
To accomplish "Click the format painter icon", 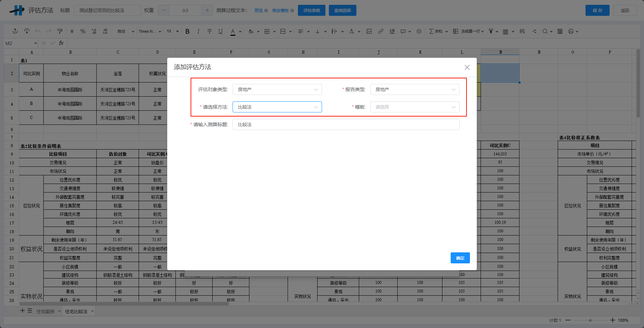I will 60,31.
